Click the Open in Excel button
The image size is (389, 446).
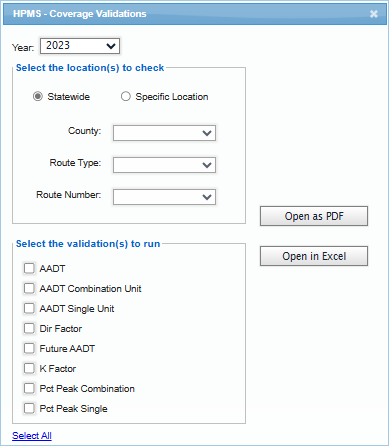314,256
